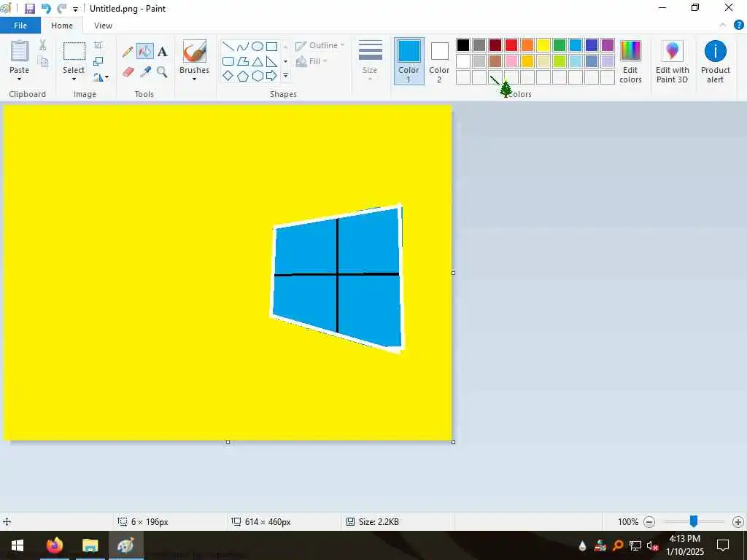Activate the Color 1 button
747x560 pixels.
pos(409,61)
